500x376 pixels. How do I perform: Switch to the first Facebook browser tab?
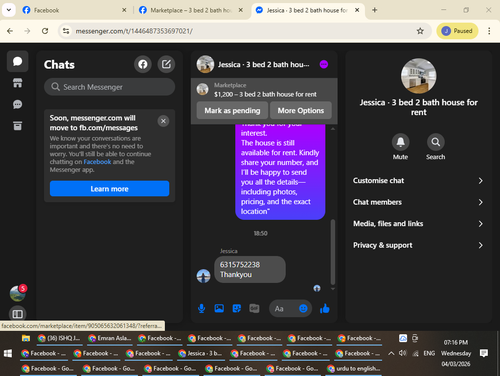click(73, 10)
